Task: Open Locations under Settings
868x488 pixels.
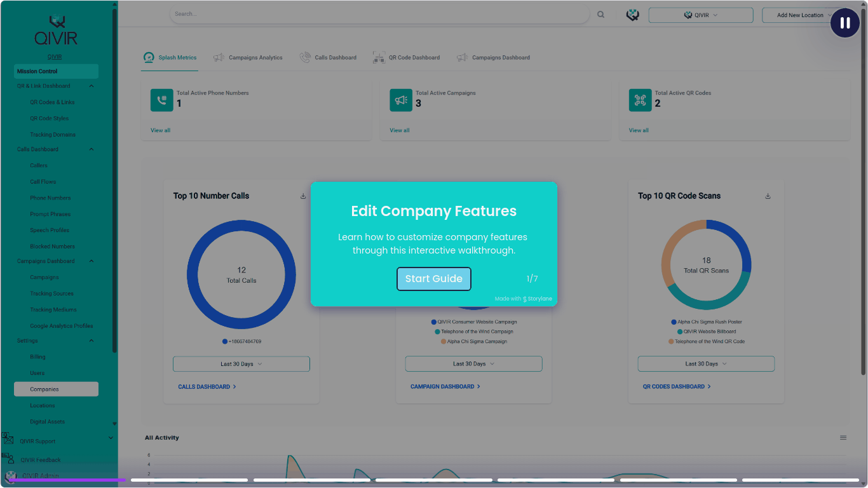Action: [x=43, y=406]
